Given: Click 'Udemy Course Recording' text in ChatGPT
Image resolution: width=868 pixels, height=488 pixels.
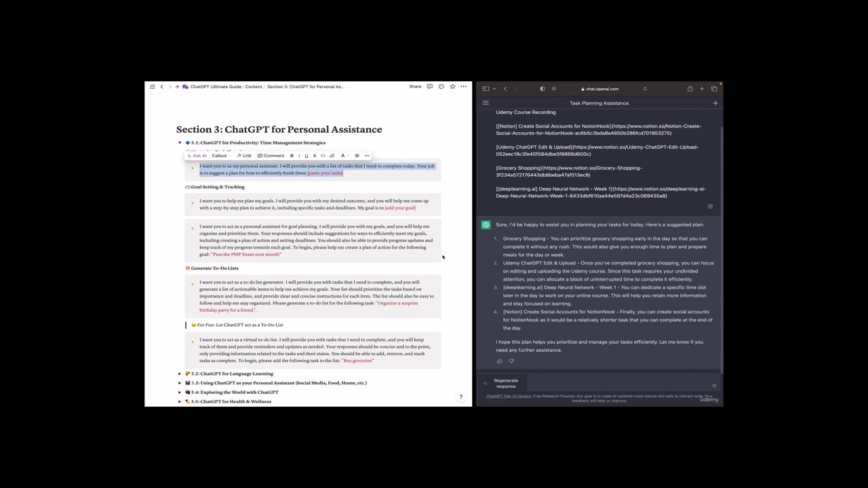Looking at the screenshot, I should tap(526, 113).
